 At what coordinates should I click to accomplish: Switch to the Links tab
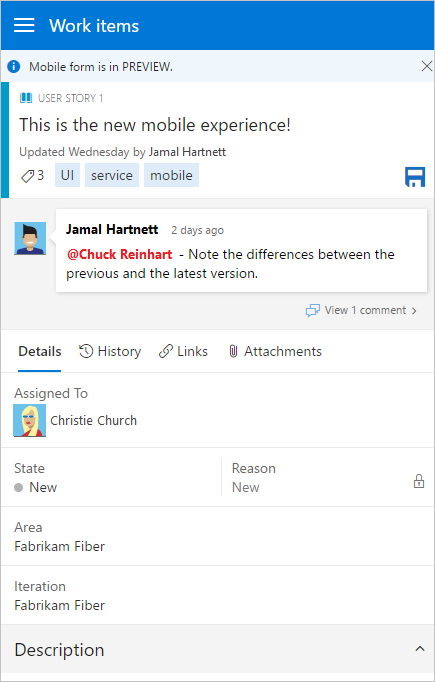point(184,351)
